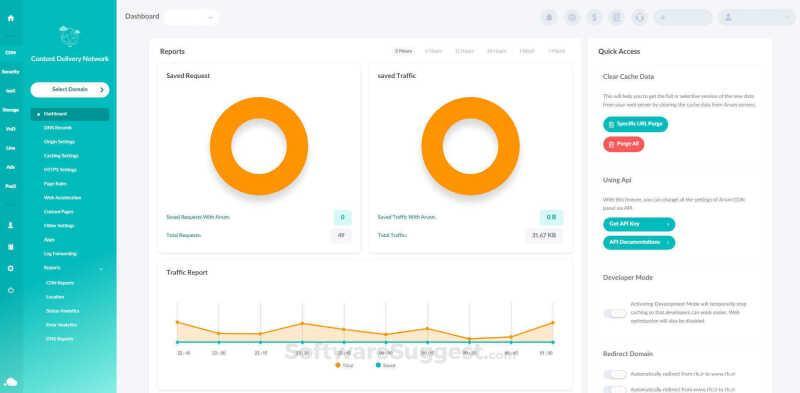Open settings gear icon in left rail
Screen dimensions: 800x393
point(11,268)
